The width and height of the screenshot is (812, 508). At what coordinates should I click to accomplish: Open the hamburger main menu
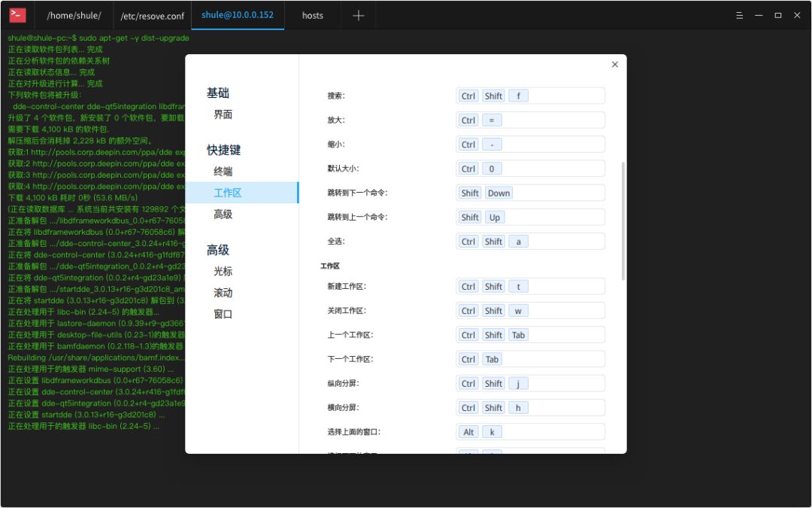(741, 14)
